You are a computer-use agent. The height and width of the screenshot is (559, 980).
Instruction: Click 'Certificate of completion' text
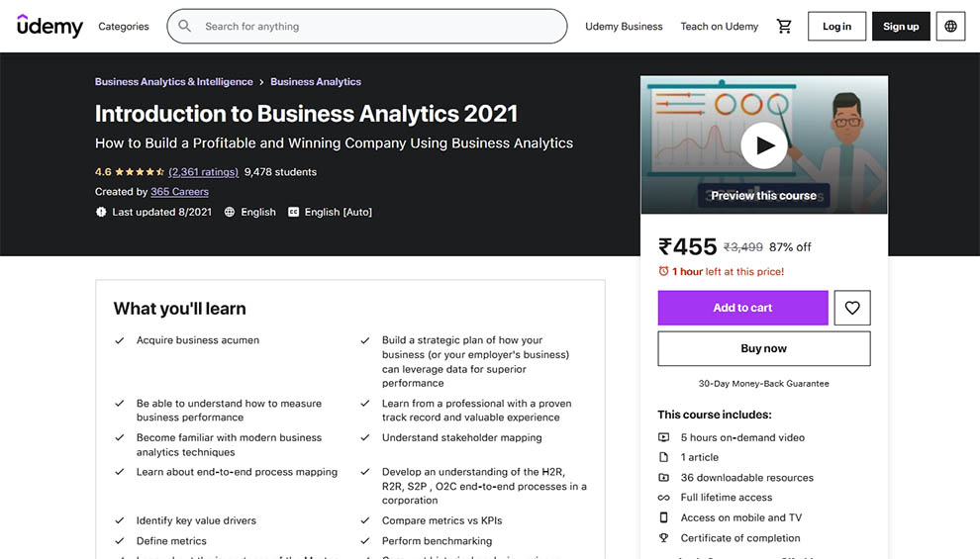(740, 538)
